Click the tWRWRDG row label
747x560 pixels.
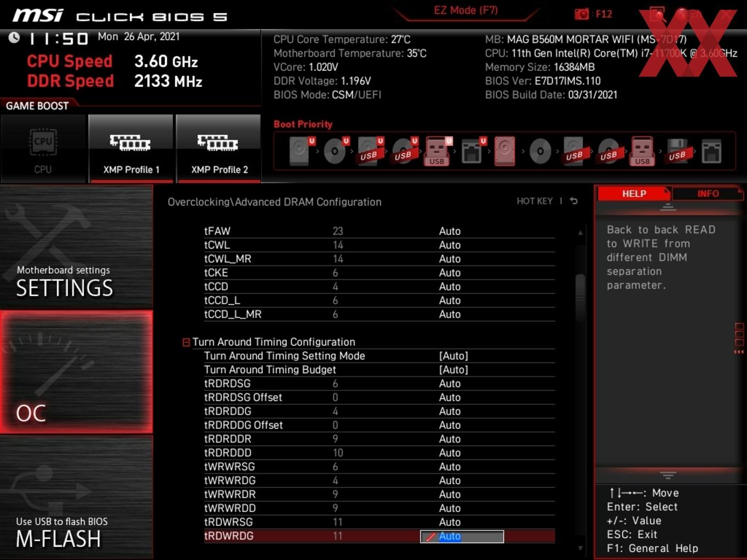tap(230, 480)
